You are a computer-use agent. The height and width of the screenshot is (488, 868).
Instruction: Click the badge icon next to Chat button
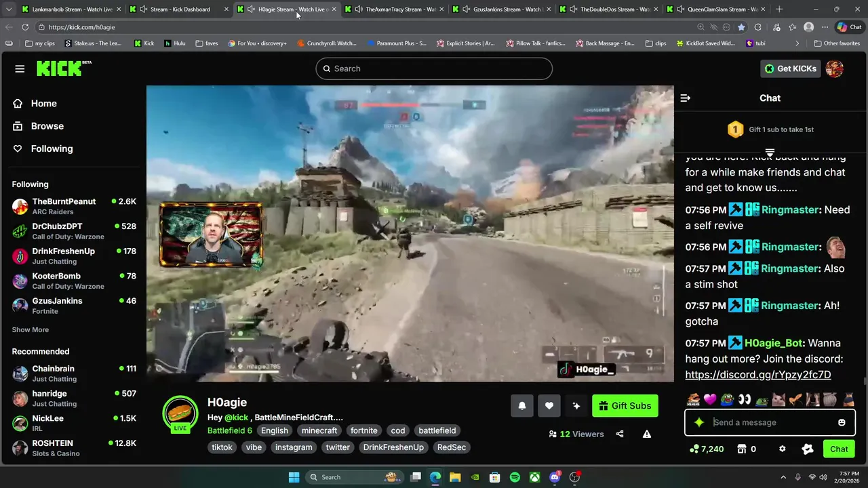[808, 449]
